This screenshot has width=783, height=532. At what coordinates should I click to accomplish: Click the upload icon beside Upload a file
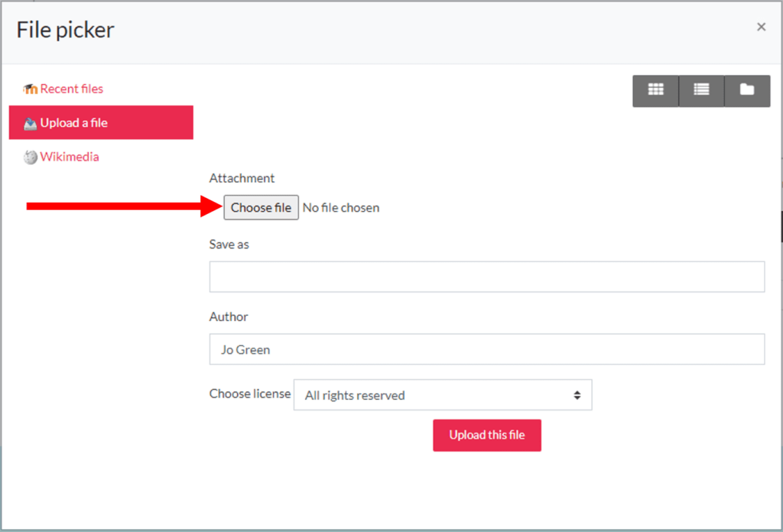coord(31,123)
